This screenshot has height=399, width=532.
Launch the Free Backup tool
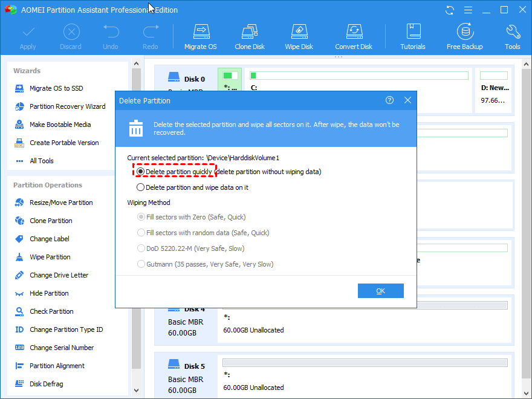[464, 37]
